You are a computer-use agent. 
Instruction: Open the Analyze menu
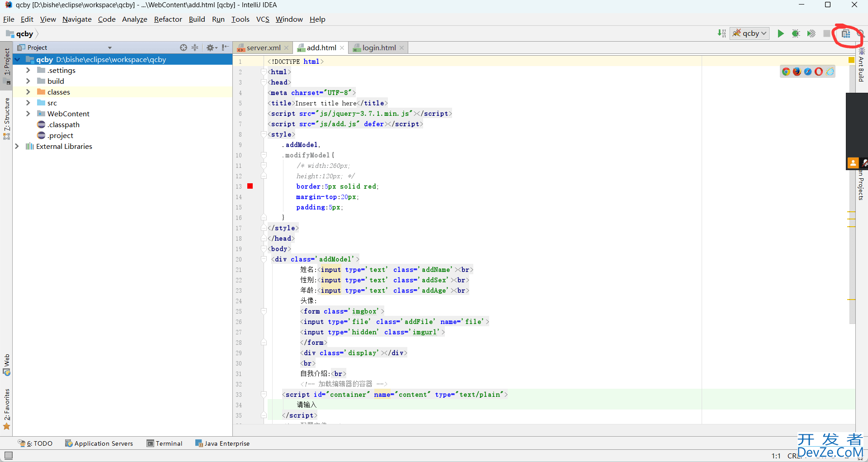point(134,19)
